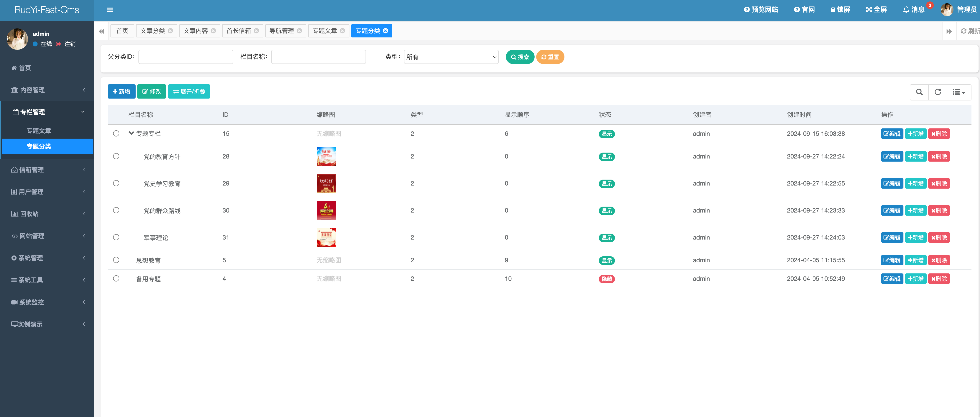This screenshot has width=980, height=417.
Task: Open the 预览网站 preview website link
Action: [x=761, y=10]
